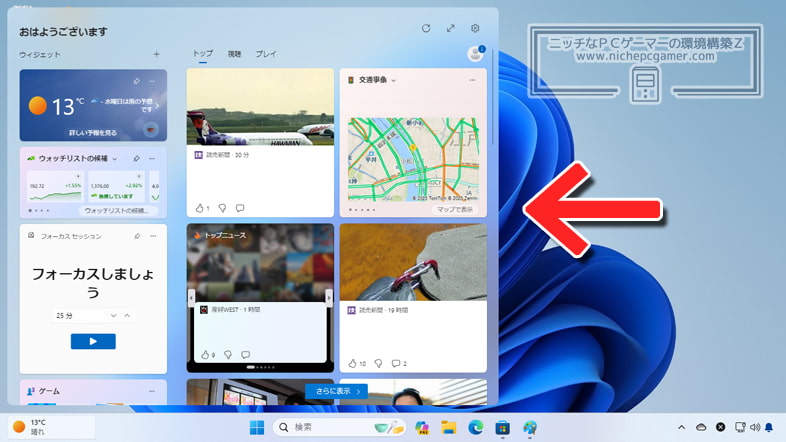Open taskbar weather widget button
Image resolution: width=786 pixels, height=442 pixels.
tap(52, 427)
